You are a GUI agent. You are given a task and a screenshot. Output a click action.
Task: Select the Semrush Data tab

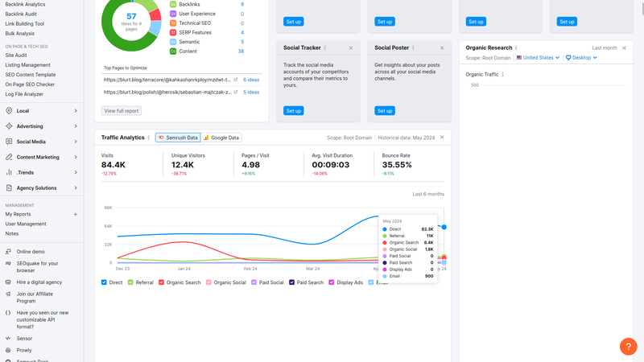178,138
